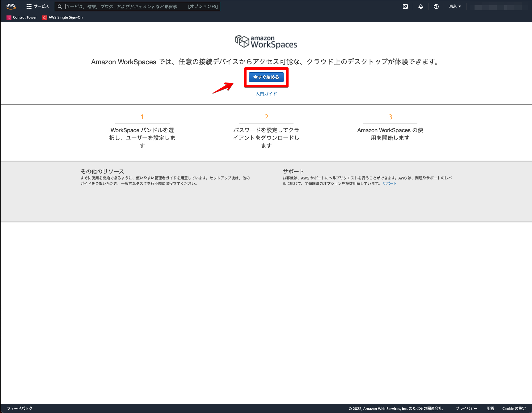Click the Amazon WorkSpaces logo
Screen dimensions: 532x413
click(266, 42)
